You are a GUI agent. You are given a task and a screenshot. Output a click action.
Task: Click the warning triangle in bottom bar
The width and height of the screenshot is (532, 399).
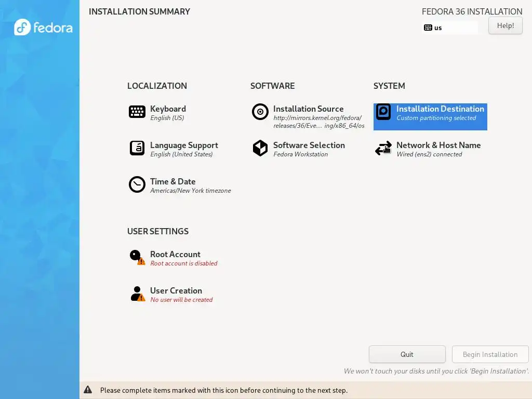[x=88, y=390]
